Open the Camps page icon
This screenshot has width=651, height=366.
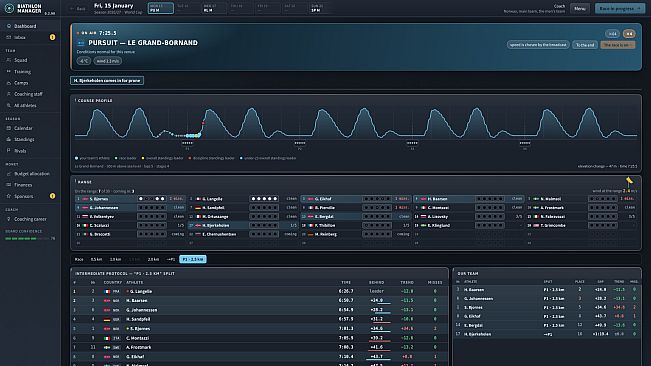point(9,83)
